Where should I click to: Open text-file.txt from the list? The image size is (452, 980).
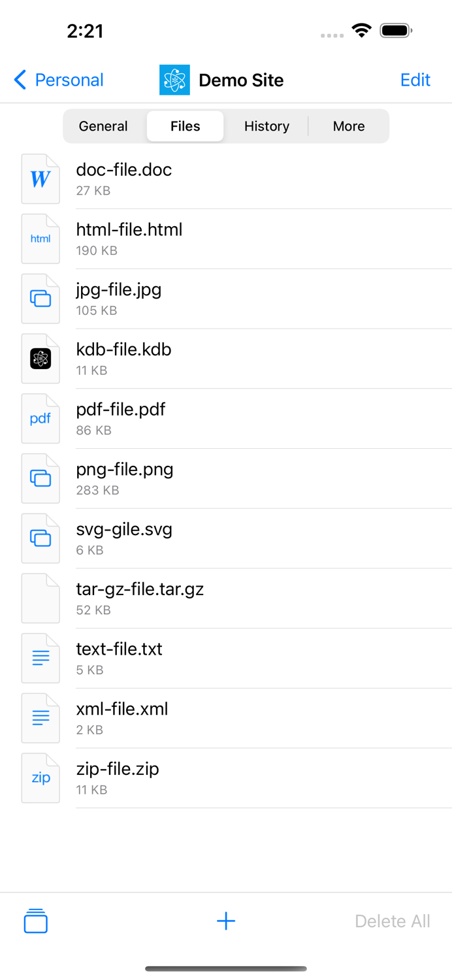coord(120,649)
